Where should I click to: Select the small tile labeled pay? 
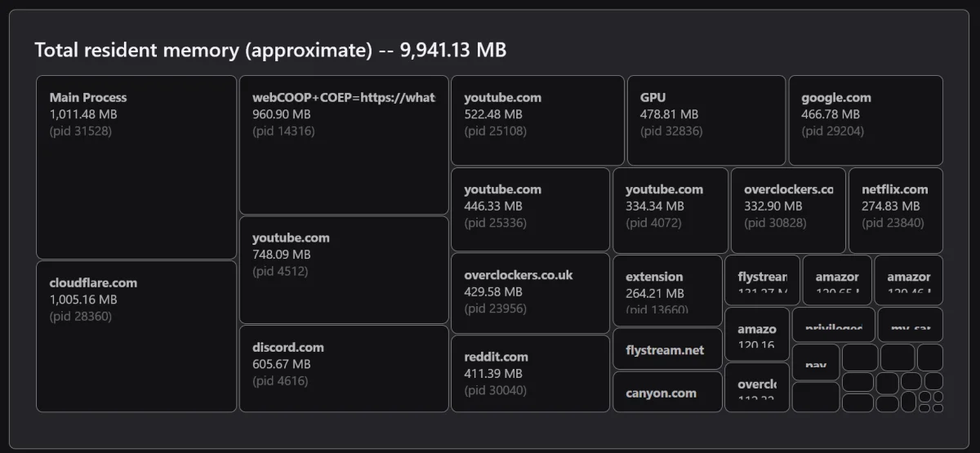pos(816,362)
